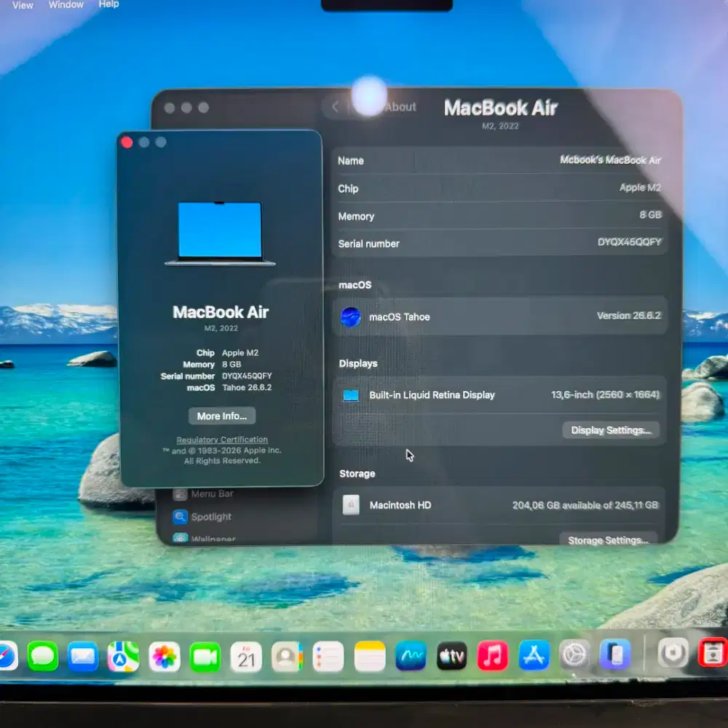The height and width of the screenshot is (728, 728).
Task: Launch Freeform from the Dock
Action: point(411,656)
